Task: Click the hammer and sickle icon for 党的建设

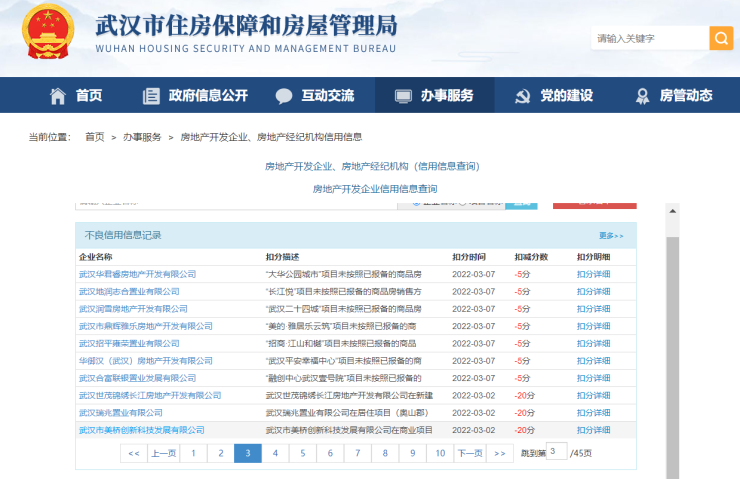Action: [x=521, y=96]
